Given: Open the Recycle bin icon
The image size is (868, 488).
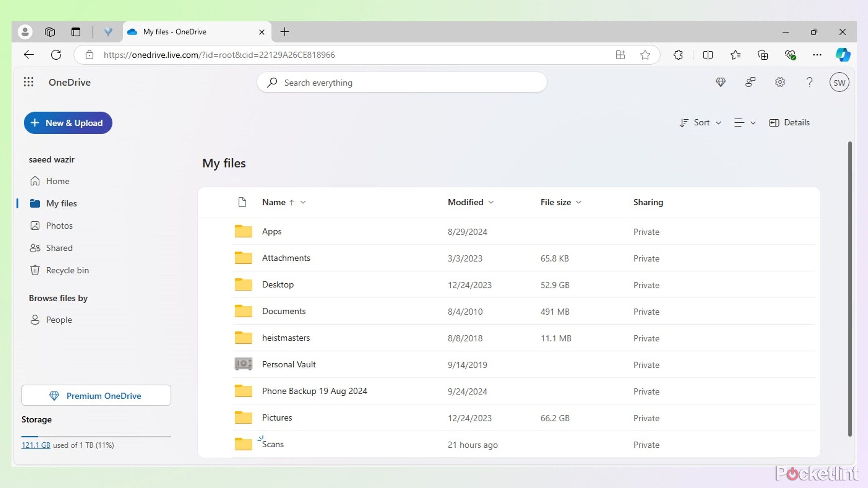Looking at the screenshot, I should pos(34,270).
